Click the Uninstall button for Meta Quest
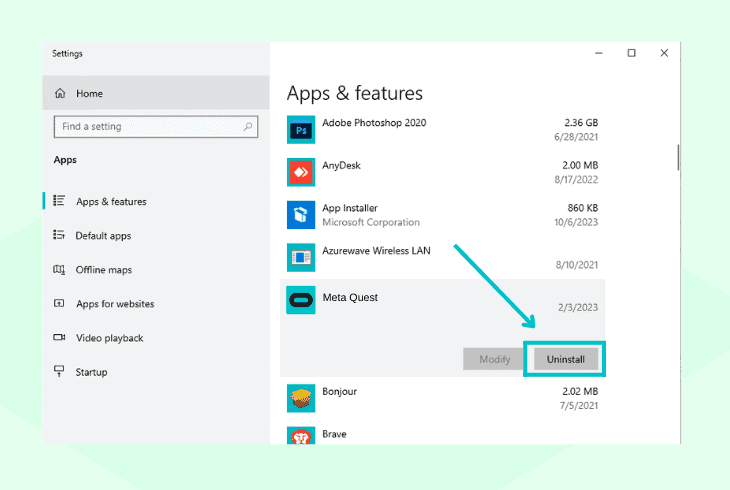The height and width of the screenshot is (490, 730). click(x=566, y=359)
